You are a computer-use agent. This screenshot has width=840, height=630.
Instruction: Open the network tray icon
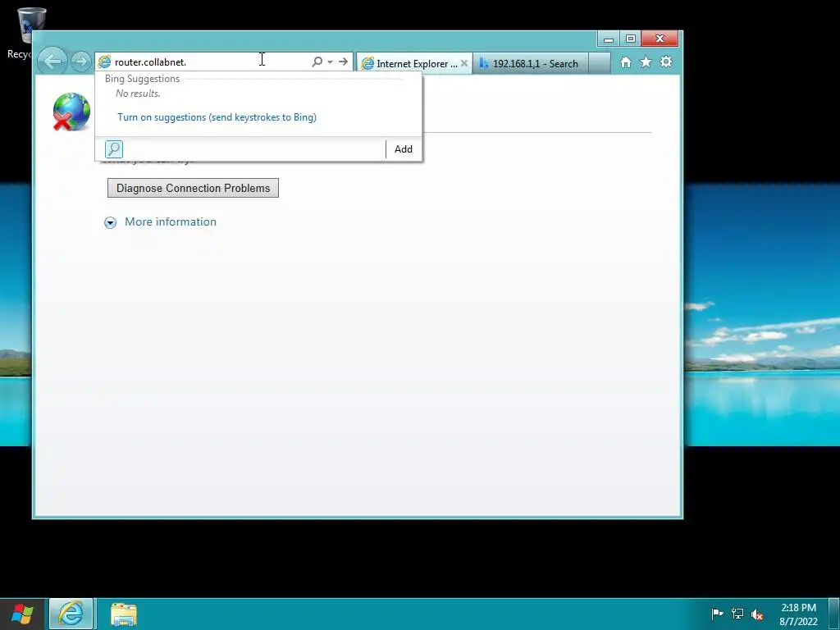point(737,614)
